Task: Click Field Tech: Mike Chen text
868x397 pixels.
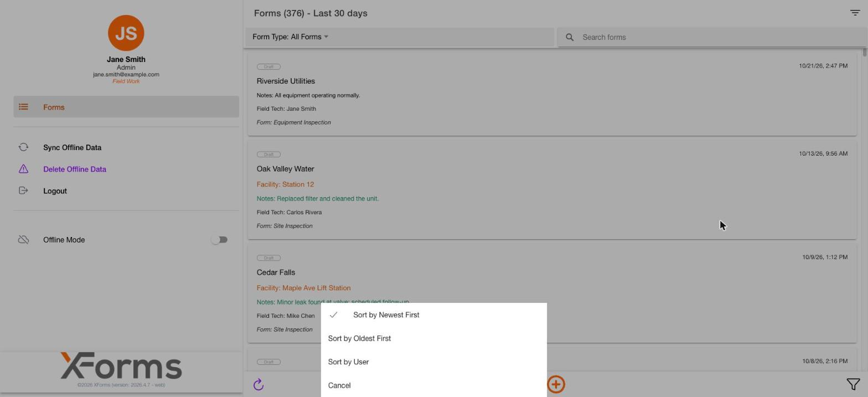Action: tap(286, 316)
